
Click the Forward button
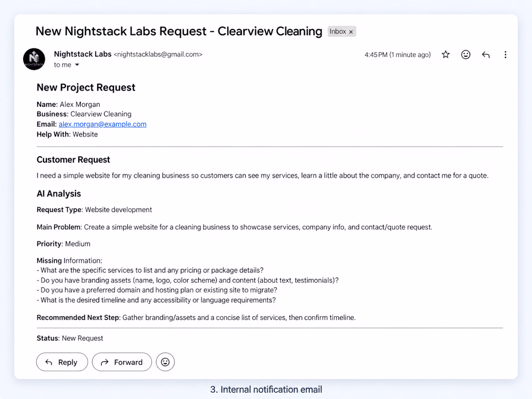[x=122, y=362]
